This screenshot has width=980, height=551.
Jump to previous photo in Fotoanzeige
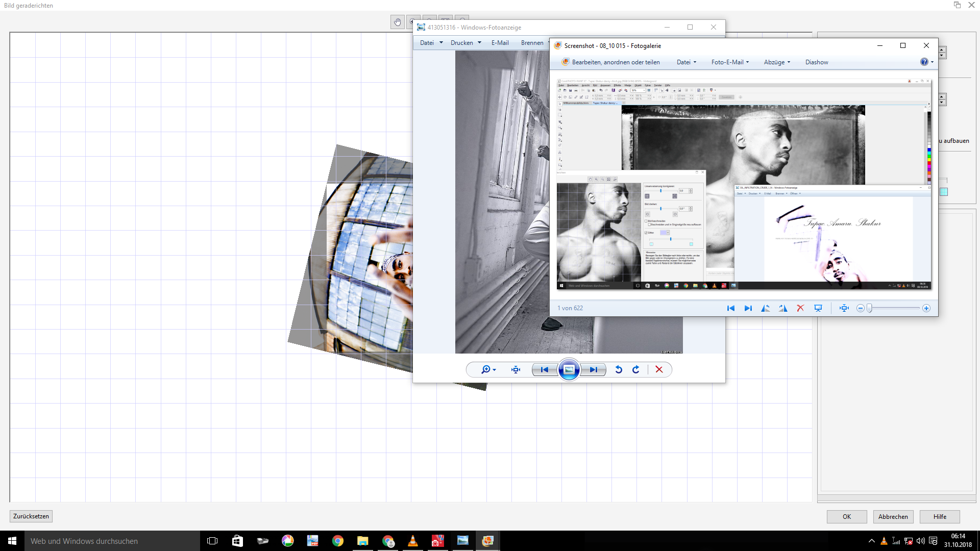point(545,370)
